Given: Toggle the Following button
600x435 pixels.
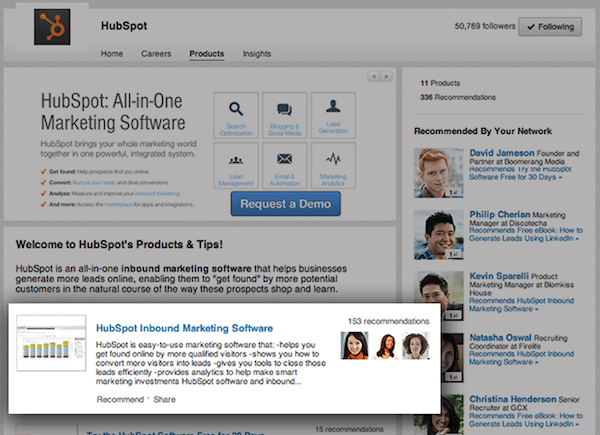Looking at the screenshot, I should [x=550, y=27].
